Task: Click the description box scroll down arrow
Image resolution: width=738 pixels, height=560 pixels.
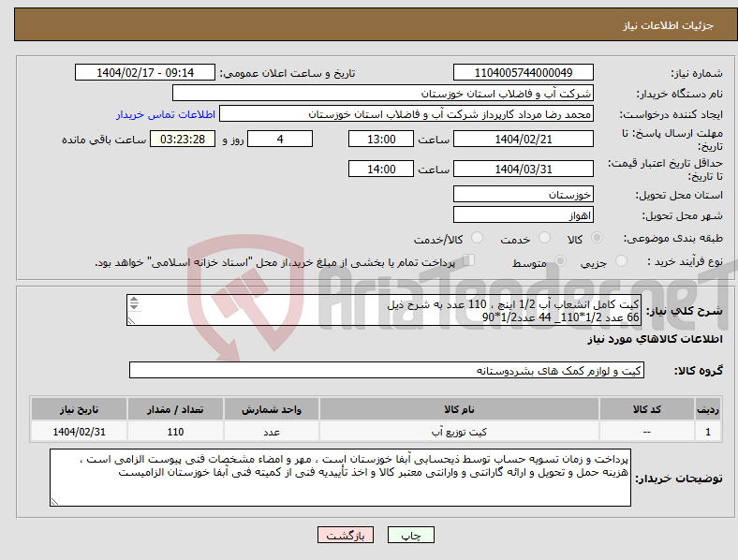Action: (x=134, y=306)
